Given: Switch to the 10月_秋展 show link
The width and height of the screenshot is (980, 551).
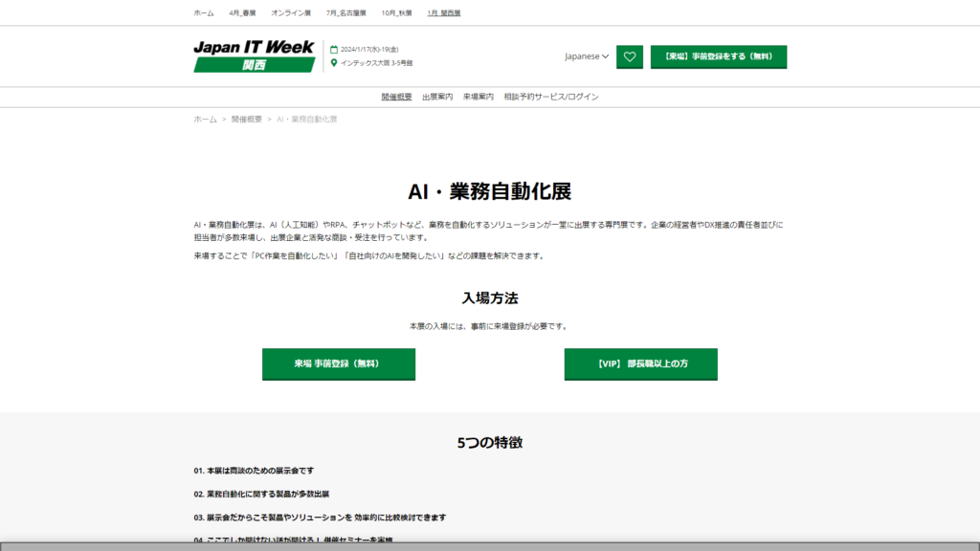Looking at the screenshot, I should 397,13.
